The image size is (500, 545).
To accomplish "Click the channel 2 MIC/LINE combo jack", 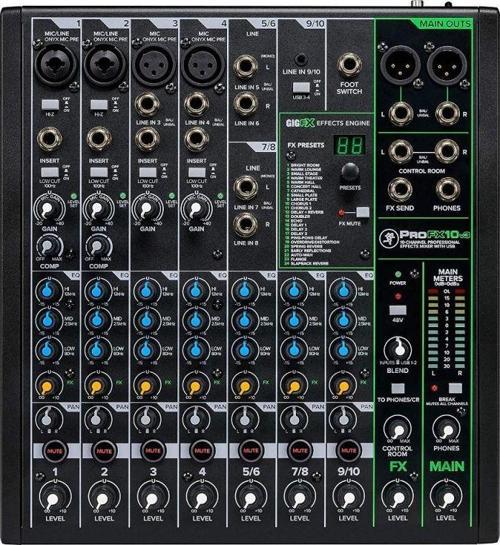I will (x=104, y=66).
